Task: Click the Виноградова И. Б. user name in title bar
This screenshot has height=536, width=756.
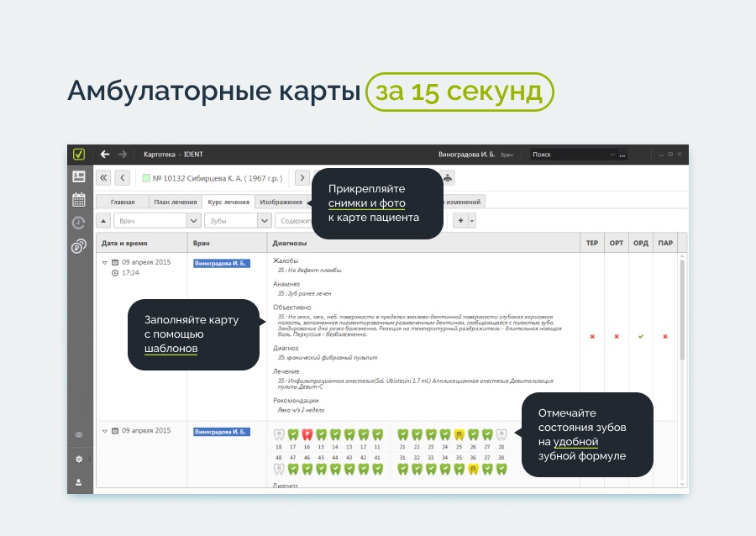Action: click(x=466, y=155)
